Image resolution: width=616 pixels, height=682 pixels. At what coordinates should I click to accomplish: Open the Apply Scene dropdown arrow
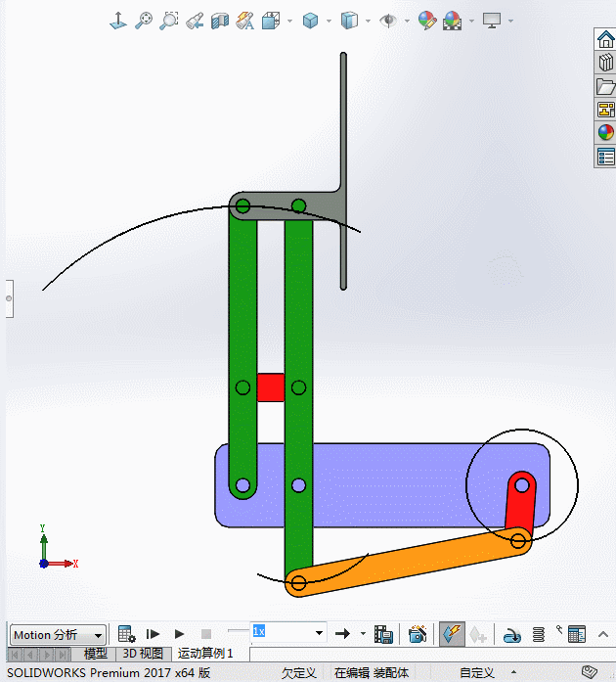point(471,21)
